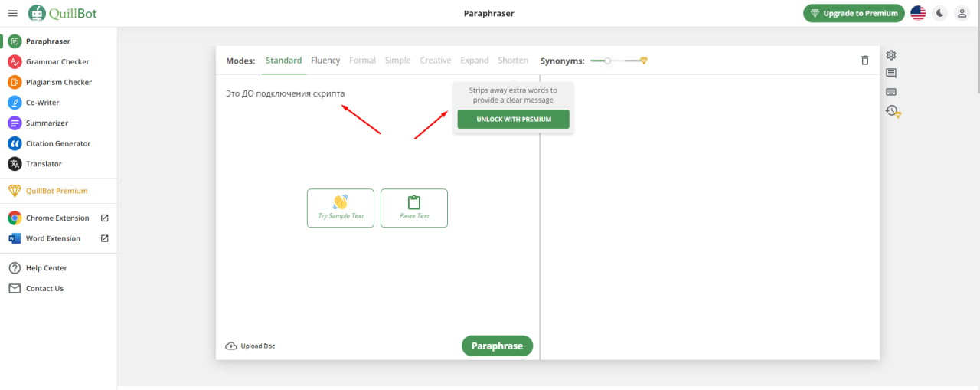Click the trash delete icon
Screen dimensions: 980x390
pos(865,61)
